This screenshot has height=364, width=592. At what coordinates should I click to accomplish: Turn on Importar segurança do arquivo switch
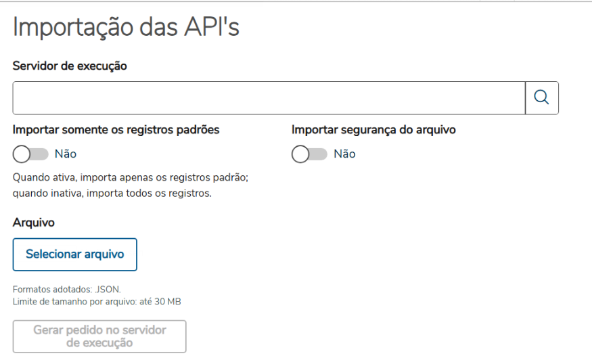click(309, 154)
